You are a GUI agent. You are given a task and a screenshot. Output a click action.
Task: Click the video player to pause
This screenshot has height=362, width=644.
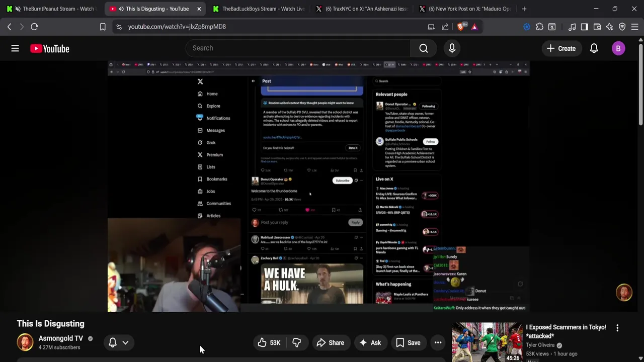coord(318,186)
